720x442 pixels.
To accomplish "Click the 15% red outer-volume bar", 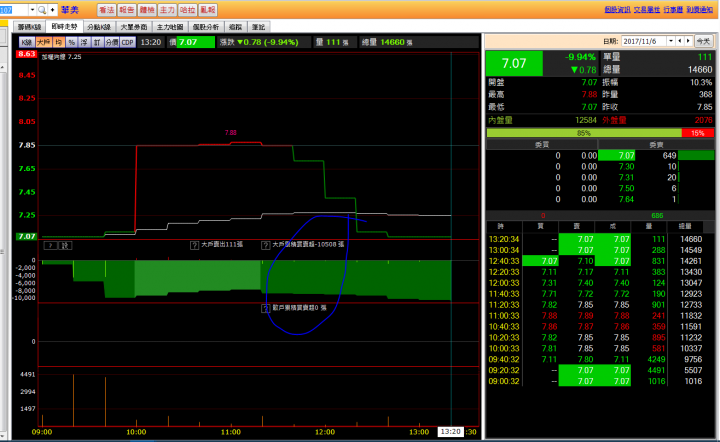I will point(698,133).
